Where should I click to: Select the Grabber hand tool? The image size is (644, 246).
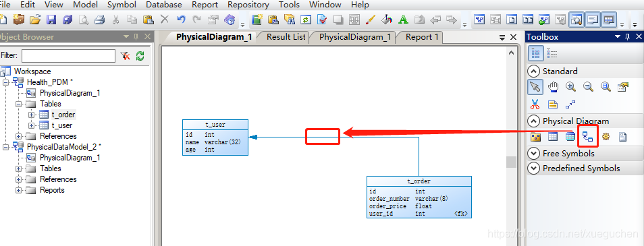(x=554, y=86)
